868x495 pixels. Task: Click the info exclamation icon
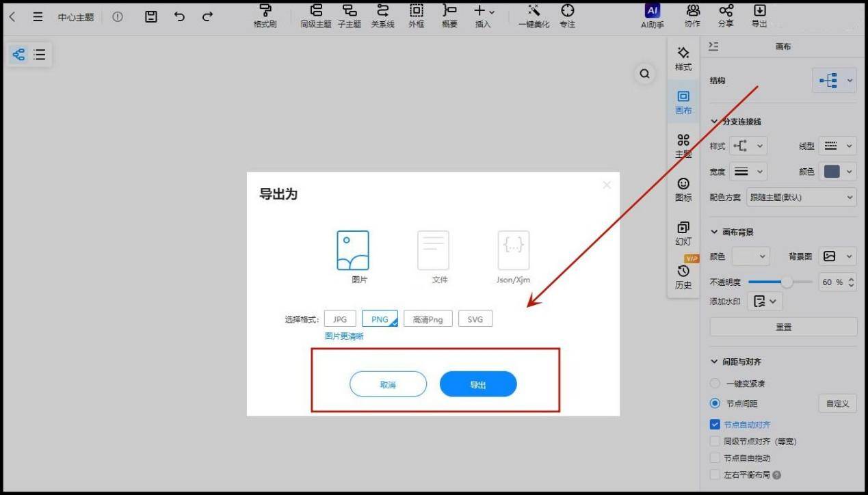(118, 17)
